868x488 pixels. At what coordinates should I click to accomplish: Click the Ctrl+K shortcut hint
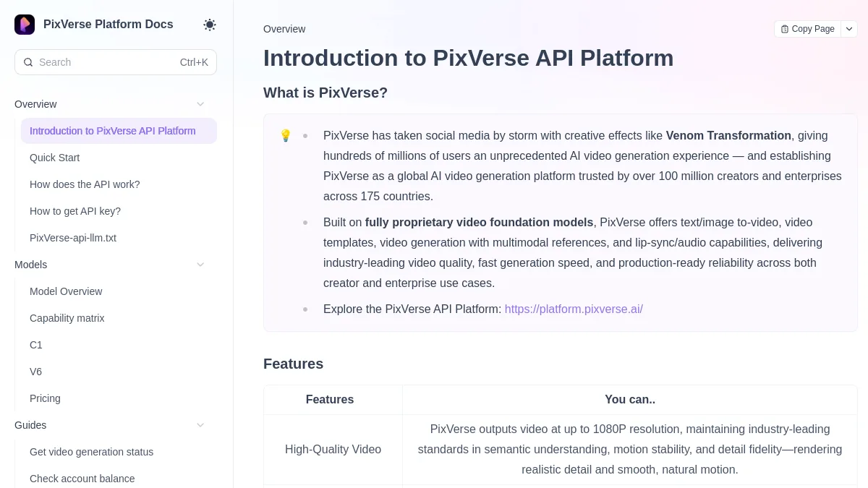(x=194, y=62)
